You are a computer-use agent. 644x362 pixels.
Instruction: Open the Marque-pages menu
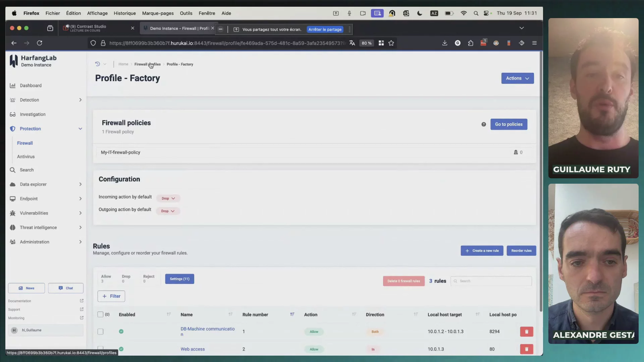click(158, 13)
